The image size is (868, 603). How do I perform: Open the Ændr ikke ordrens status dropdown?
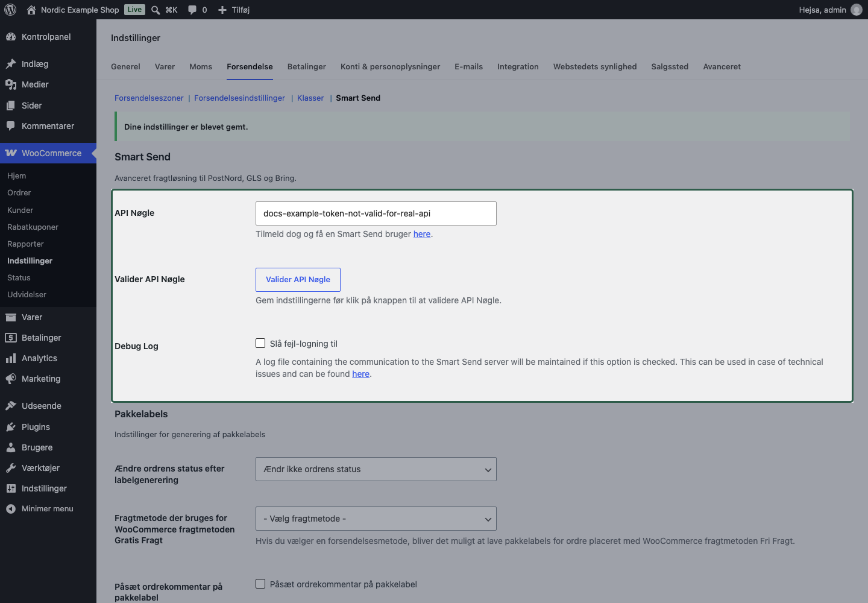[376, 469]
